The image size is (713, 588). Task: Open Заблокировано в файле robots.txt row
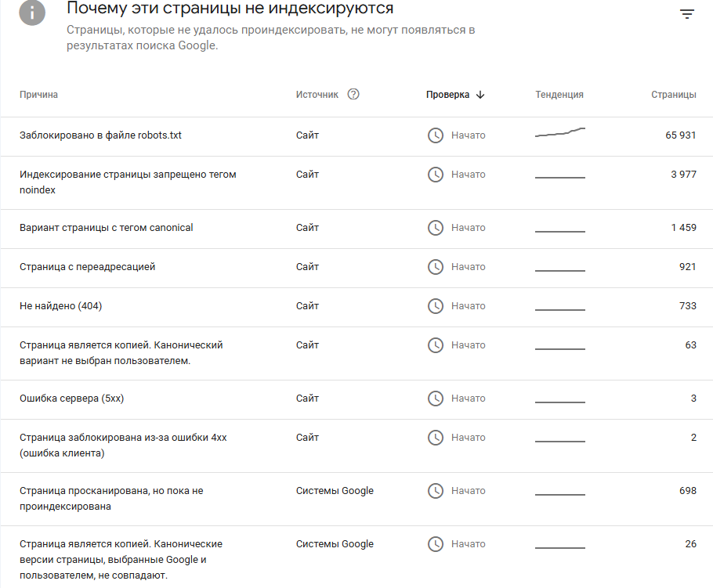(356, 136)
